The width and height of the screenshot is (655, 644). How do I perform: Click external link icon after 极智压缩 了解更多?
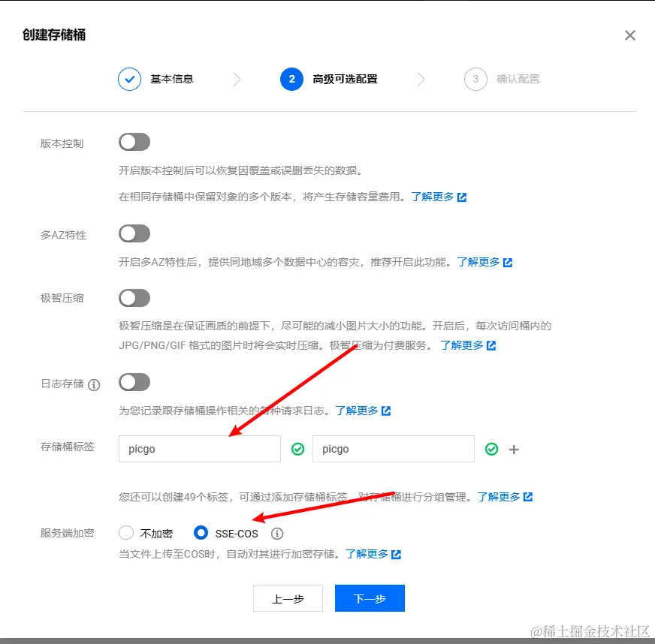tap(491, 345)
